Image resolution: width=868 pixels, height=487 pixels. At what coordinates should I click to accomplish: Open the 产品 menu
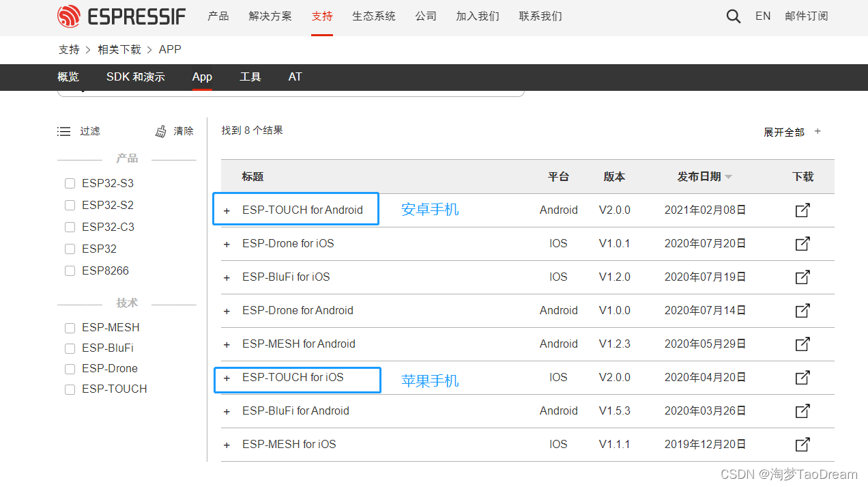point(218,16)
